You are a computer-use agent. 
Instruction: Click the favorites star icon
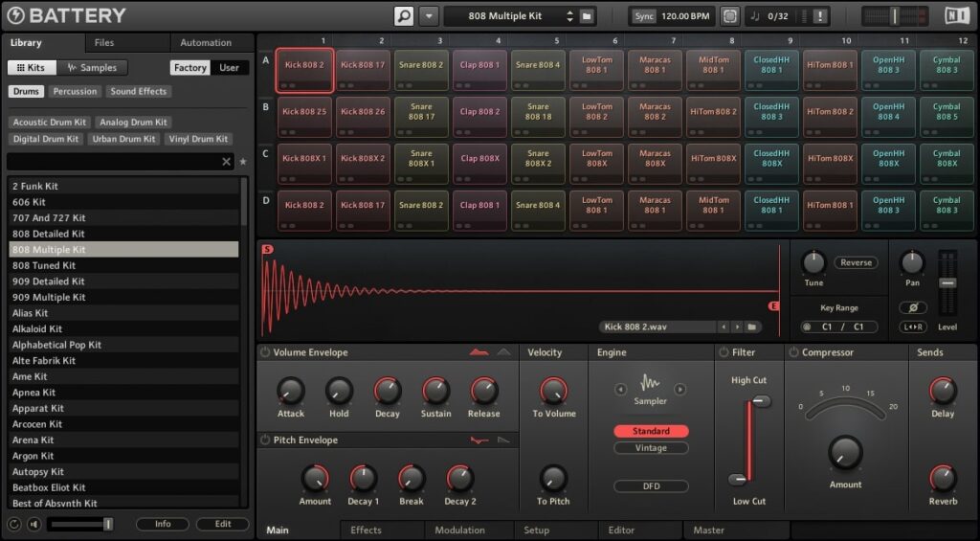[x=243, y=162]
